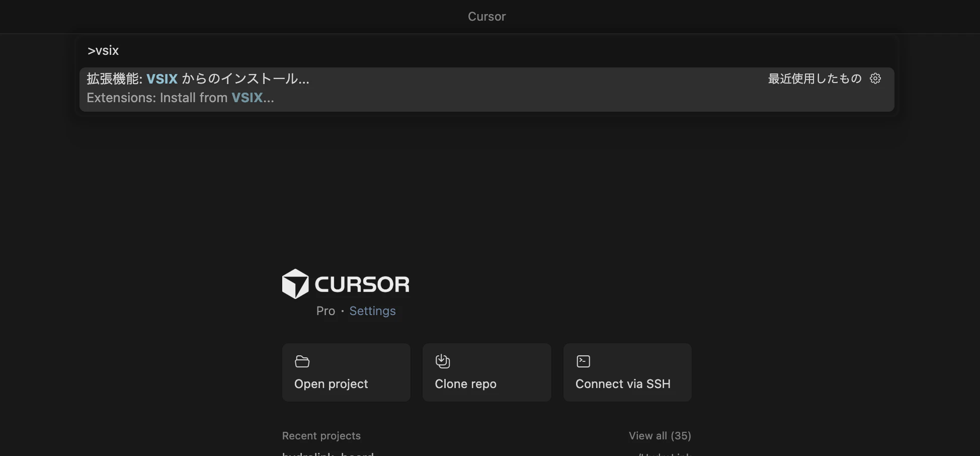Open the keybinding gear icon in the VSIX command row
Screen dimensions: 980x456
[x=875, y=79]
